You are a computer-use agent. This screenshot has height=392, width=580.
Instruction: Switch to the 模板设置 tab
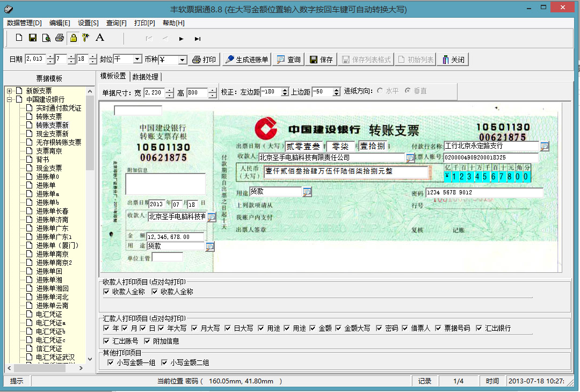tap(113, 76)
